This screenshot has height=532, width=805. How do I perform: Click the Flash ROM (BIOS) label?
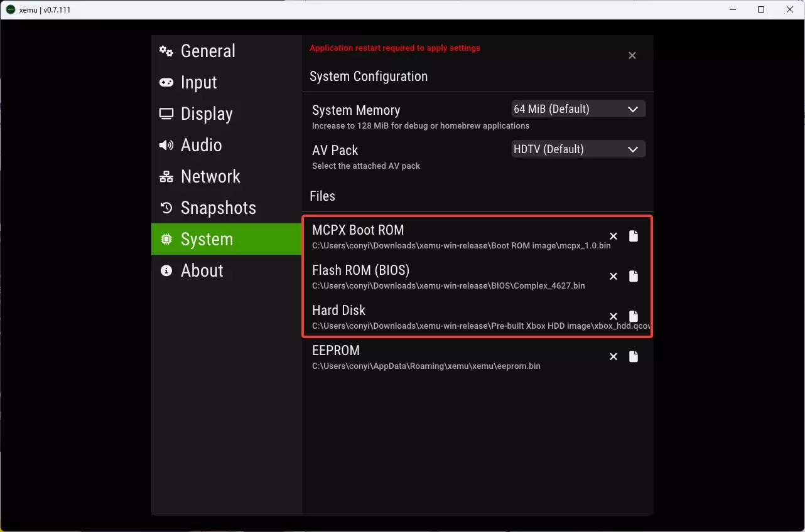pyautogui.click(x=360, y=270)
